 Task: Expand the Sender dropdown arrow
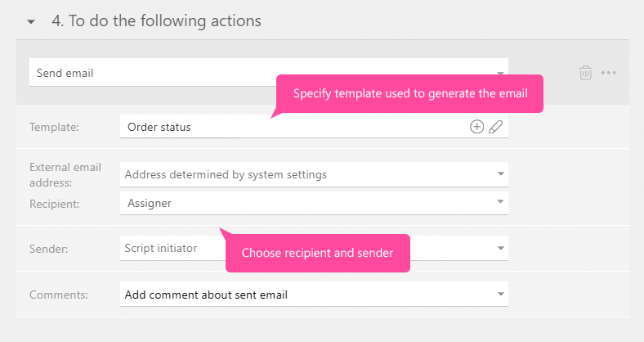(x=500, y=248)
